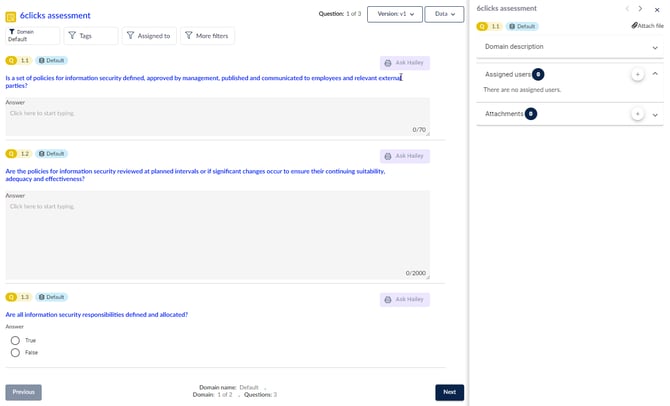This screenshot has height=406, width=670.
Task: Go to next item using right arrow
Action: click(640, 9)
